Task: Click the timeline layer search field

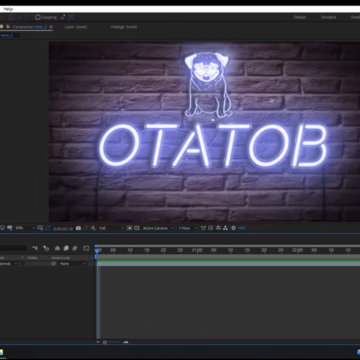Action: point(13,248)
